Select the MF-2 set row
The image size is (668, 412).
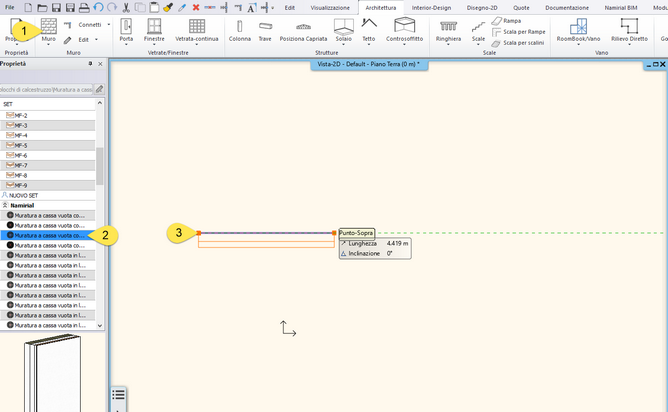point(48,115)
